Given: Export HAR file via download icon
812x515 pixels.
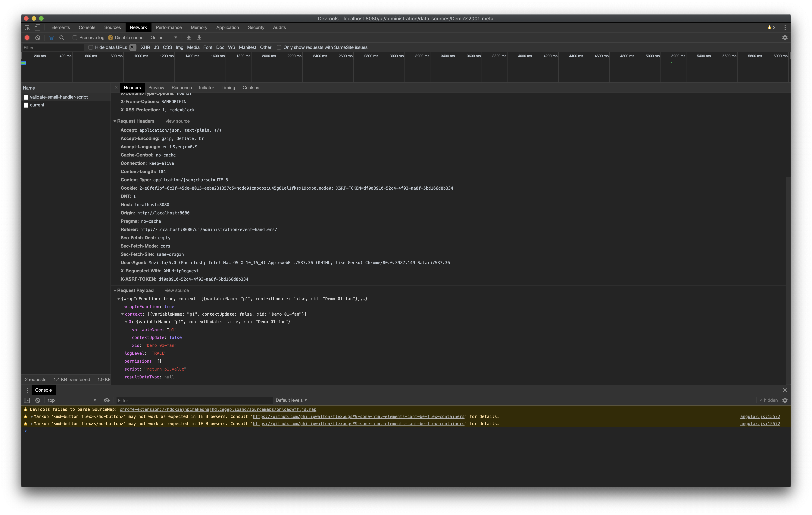Looking at the screenshot, I should click(x=199, y=38).
